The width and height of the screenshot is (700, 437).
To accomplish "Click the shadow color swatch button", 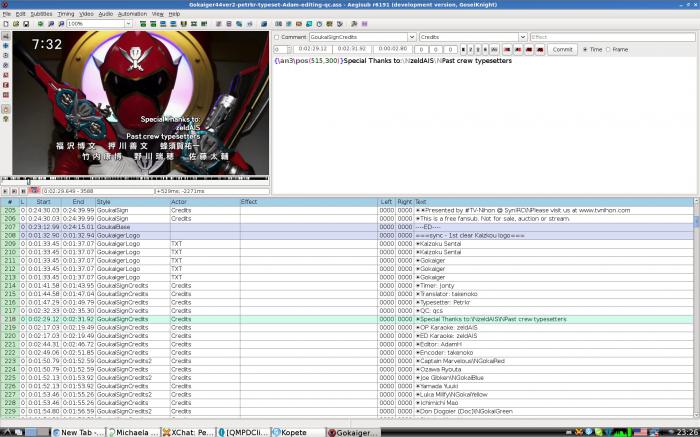I will pyautogui.click(x=540, y=50).
